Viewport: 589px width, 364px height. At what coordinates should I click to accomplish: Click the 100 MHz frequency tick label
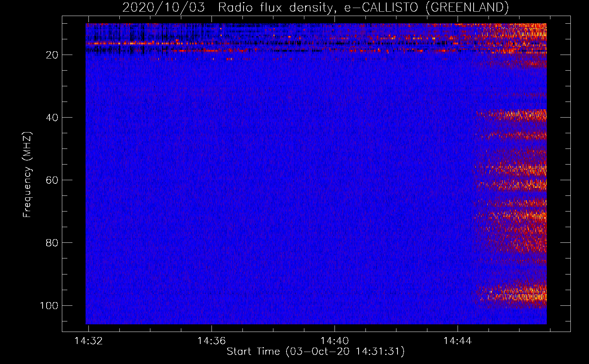tap(49, 305)
